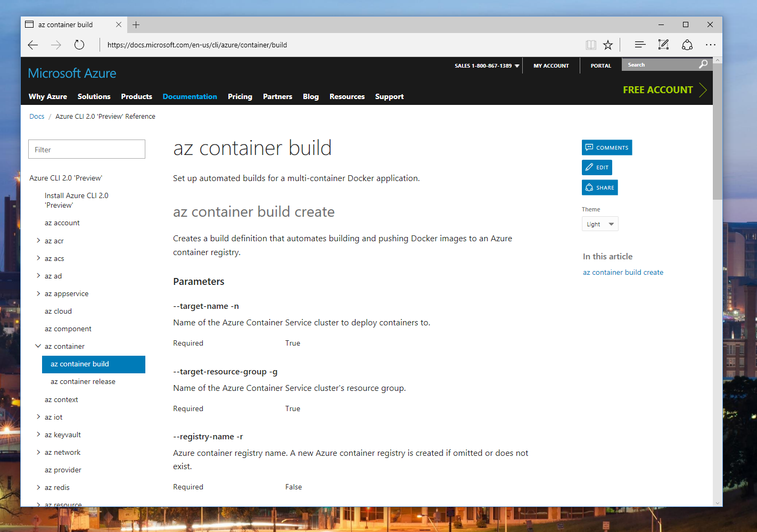Select az account in the tree
This screenshot has height=532, width=757.
62,223
